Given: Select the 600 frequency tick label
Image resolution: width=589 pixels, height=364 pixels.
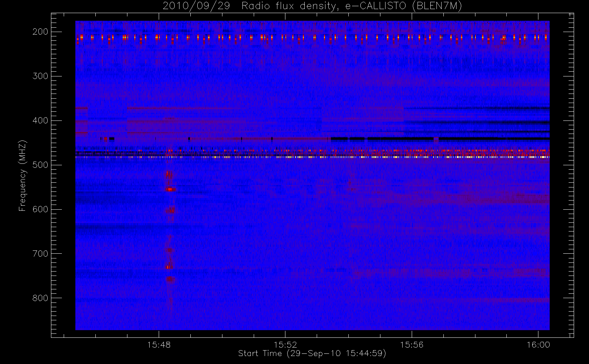Looking at the screenshot, I should (40, 209).
